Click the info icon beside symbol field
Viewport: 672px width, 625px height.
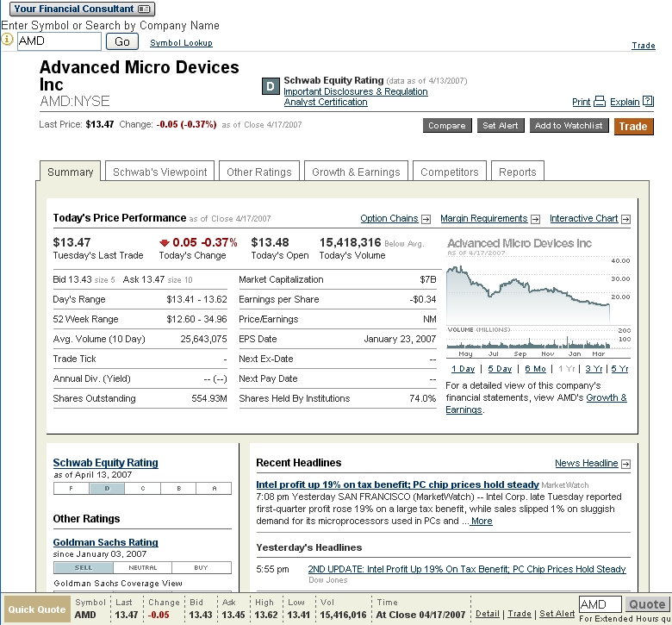pyautogui.click(x=8, y=40)
